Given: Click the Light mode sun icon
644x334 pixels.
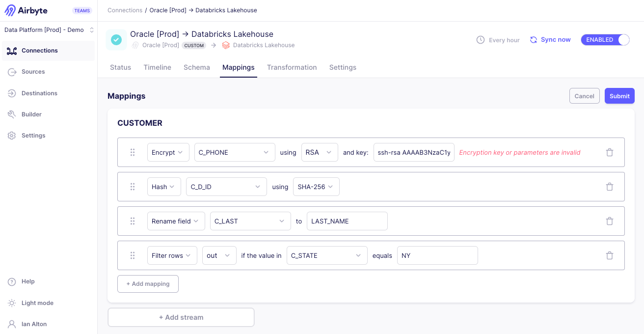Looking at the screenshot, I should pos(12,303).
